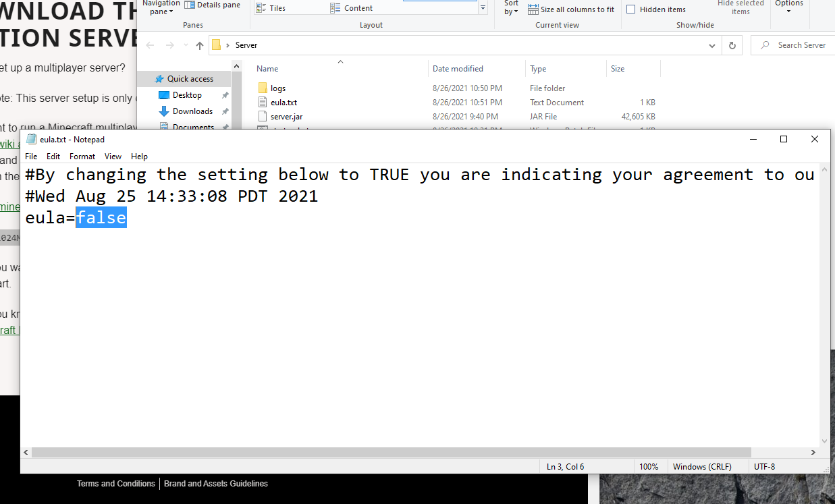The width and height of the screenshot is (835, 504).
Task: Minimize the Notepad window
Action: point(753,139)
